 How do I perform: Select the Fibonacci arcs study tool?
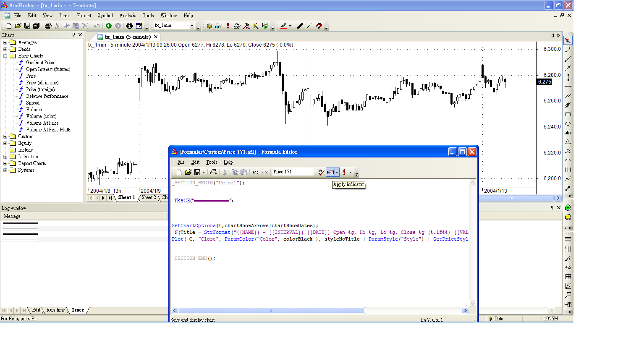[x=568, y=267]
